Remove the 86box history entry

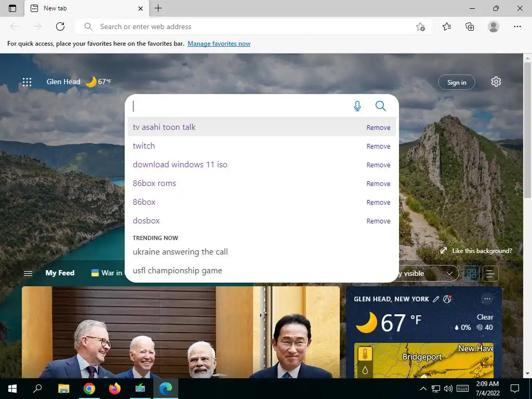[x=378, y=202]
